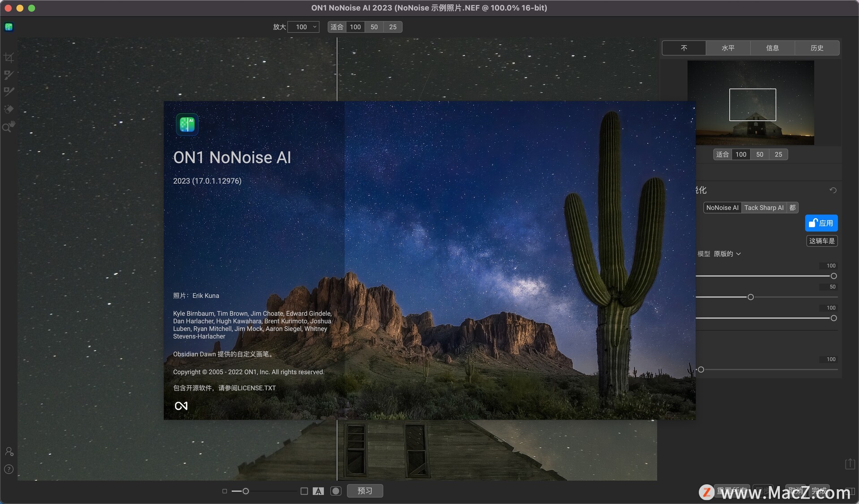The height and width of the screenshot is (504, 859).
Task: Select the second brush tool in sidebar
Action: 9,92
